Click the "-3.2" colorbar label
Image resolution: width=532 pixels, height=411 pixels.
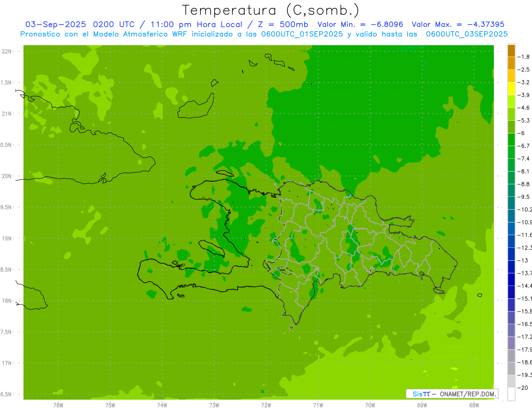click(x=524, y=82)
